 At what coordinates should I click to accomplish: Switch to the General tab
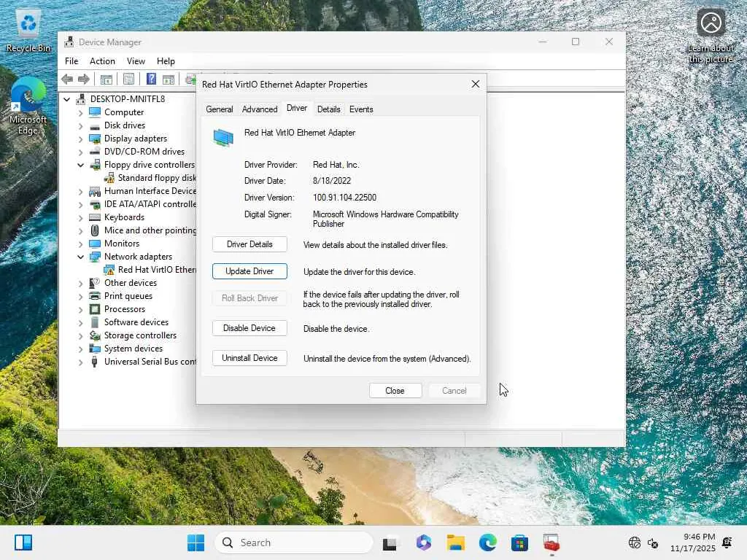coord(219,109)
